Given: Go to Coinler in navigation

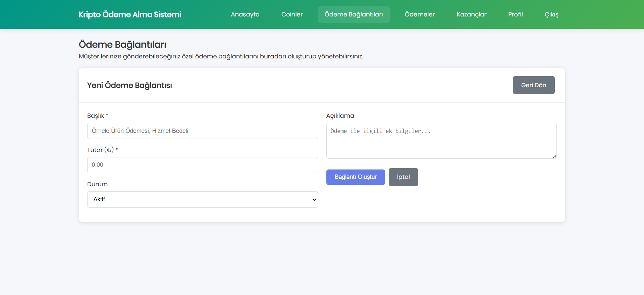Looking at the screenshot, I should (x=292, y=14).
